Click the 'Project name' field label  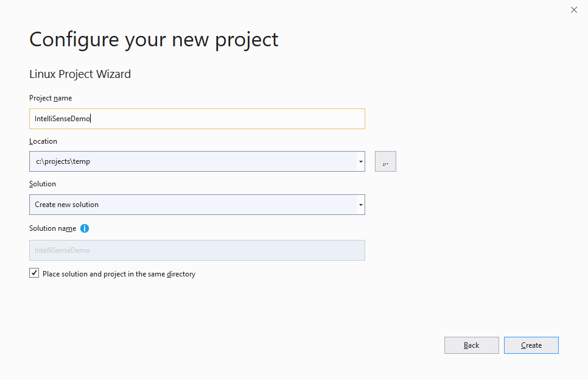51,98
